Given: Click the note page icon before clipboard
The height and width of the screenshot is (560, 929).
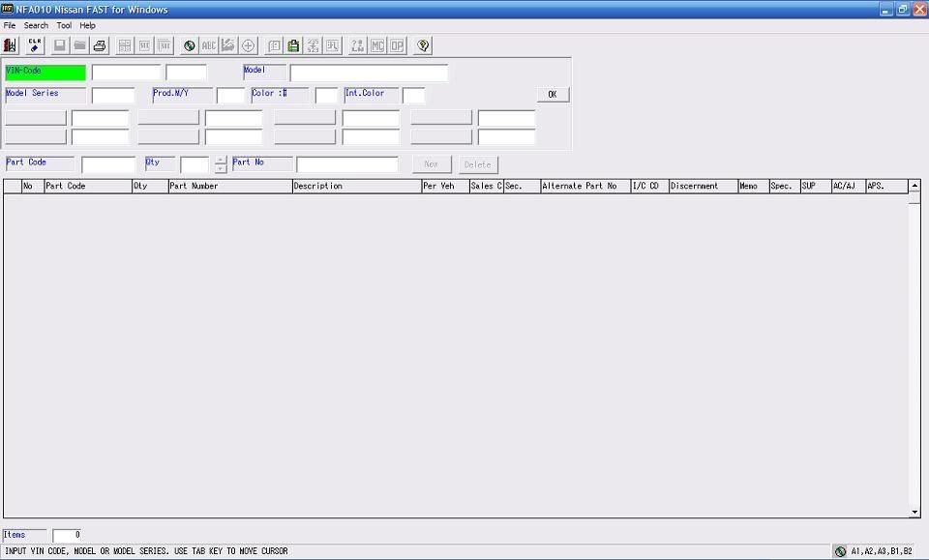Looking at the screenshot, I should point(274,45).
